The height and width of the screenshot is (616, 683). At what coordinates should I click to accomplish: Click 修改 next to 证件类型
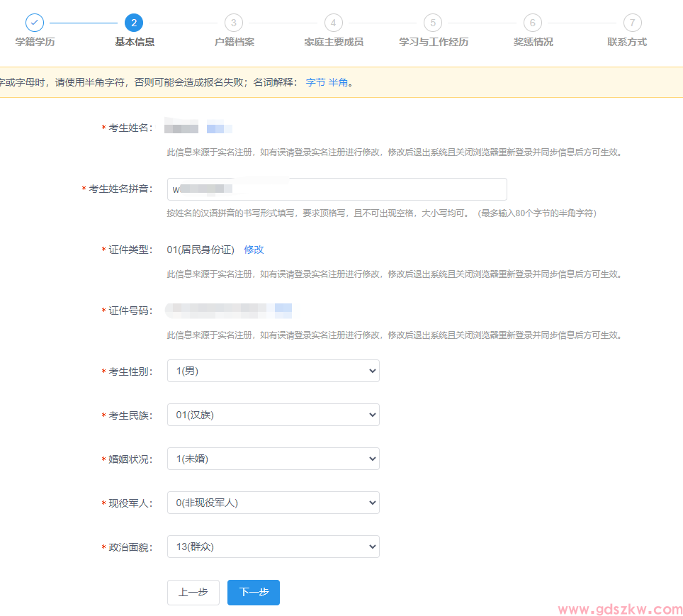254,250
